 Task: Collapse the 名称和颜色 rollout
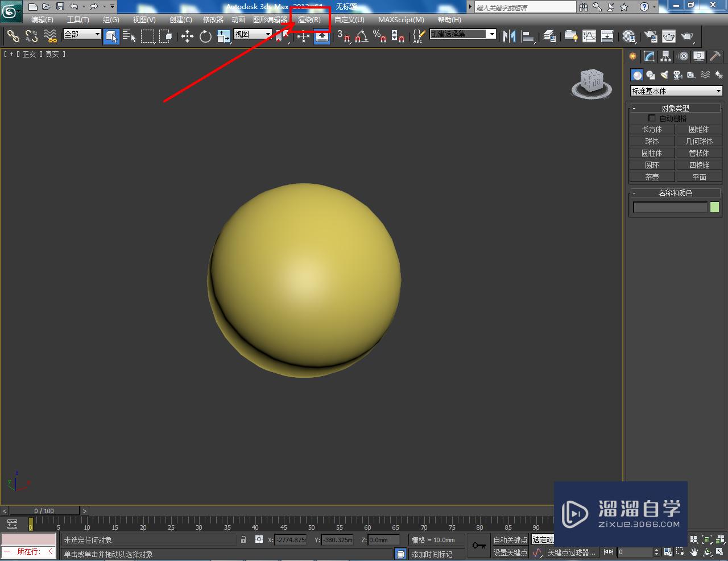[x=675, y=193]
